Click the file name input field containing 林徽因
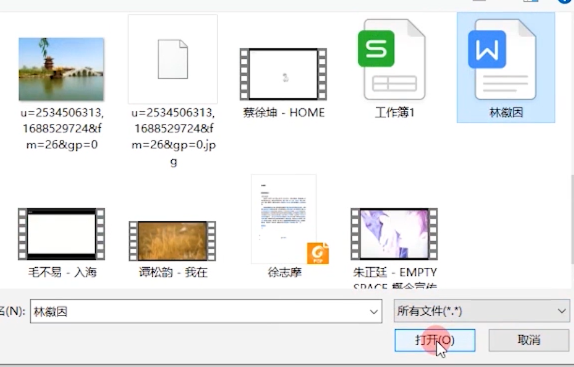The height and width of the screenshot is (367, 574). click(x=206, y=311)
